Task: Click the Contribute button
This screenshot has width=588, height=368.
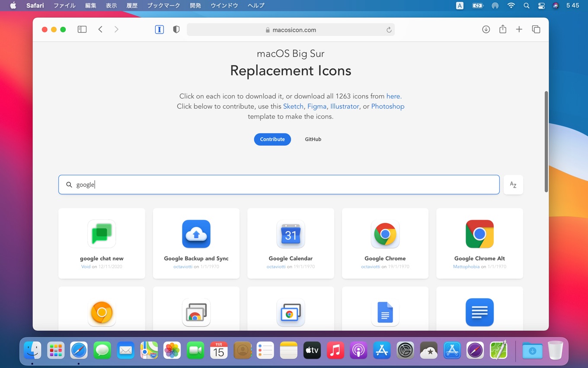Action: click(272, 139)
